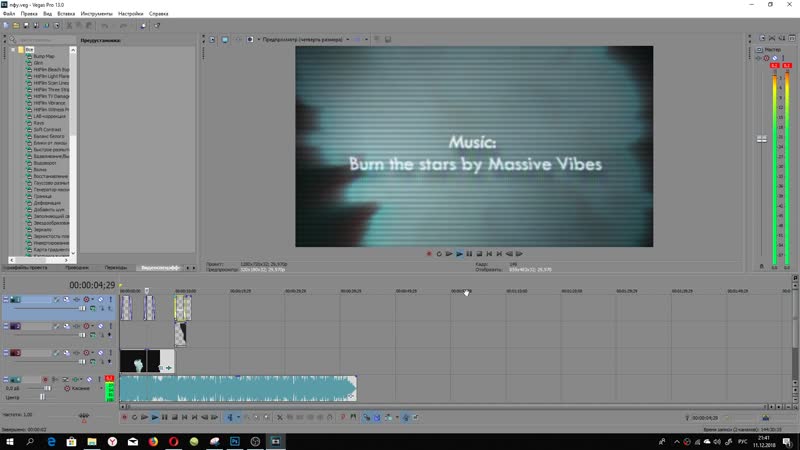Select the Normal edit tool in the timeline toolbar
Screen dimensions: 800x450
point(230,417)
